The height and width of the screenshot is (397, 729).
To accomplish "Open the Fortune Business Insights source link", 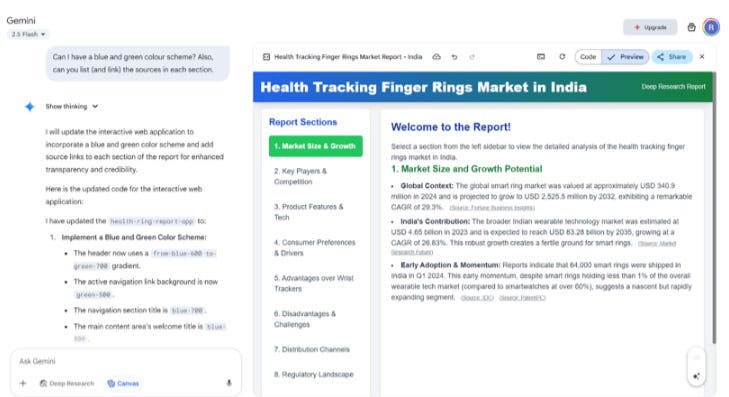I will (492, 208).
